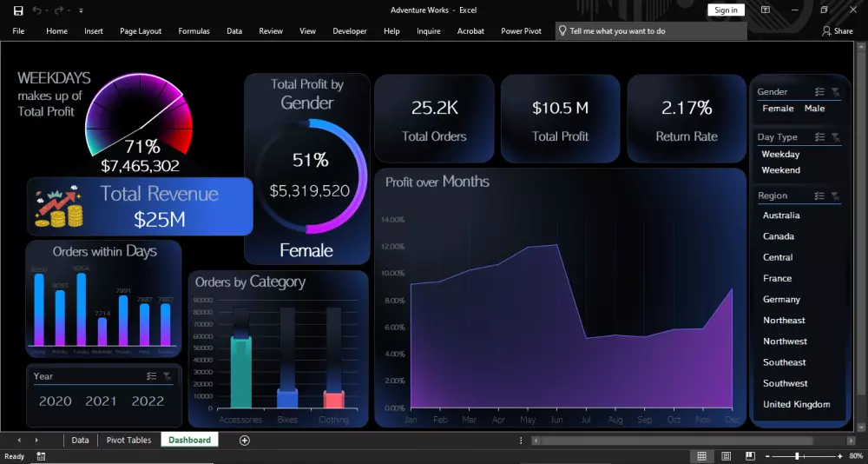
Task: Filter Region slicer by United Kingdom
Action: (x=799, y=405)
